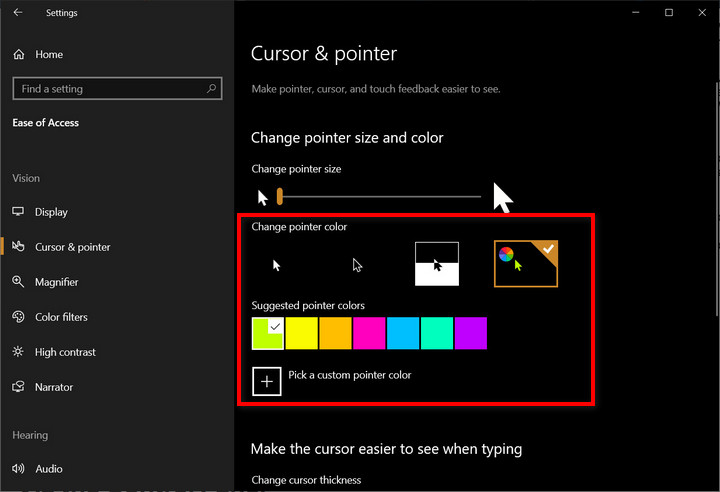The height and width of the screenshot is (492, 720).
Task: Click the Home icon in sidebar
Action: click(19, 55)
